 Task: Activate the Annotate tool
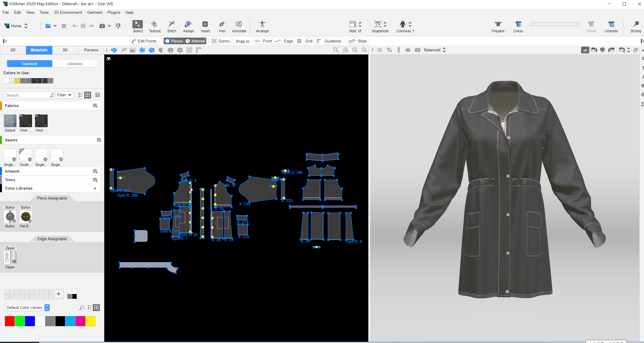[x=239, y=26]
